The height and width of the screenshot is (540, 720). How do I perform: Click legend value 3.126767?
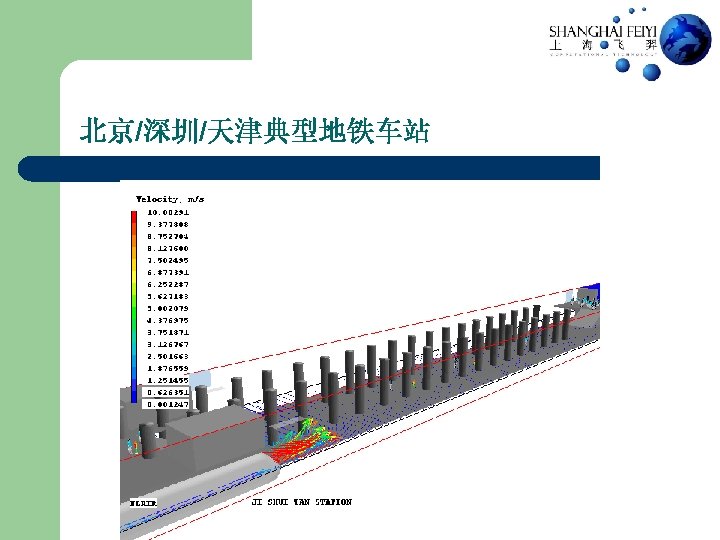tap(168, 344)
